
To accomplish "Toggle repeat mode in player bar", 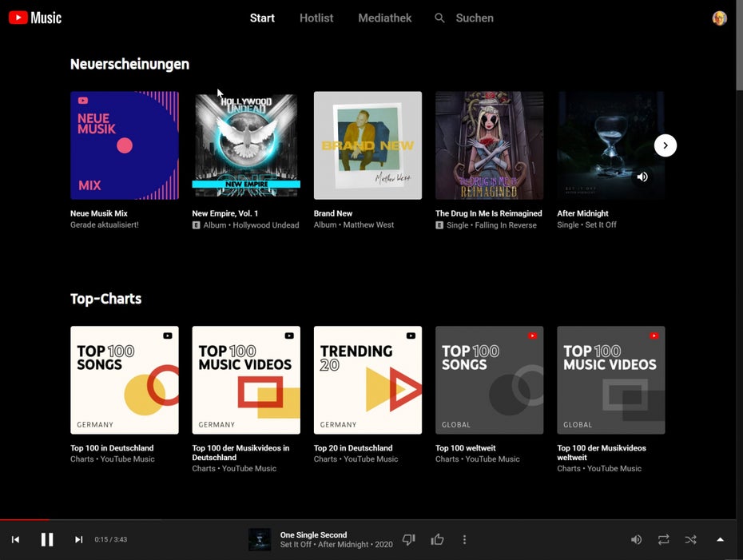I will pyautogui.click(x=663, y=540).
